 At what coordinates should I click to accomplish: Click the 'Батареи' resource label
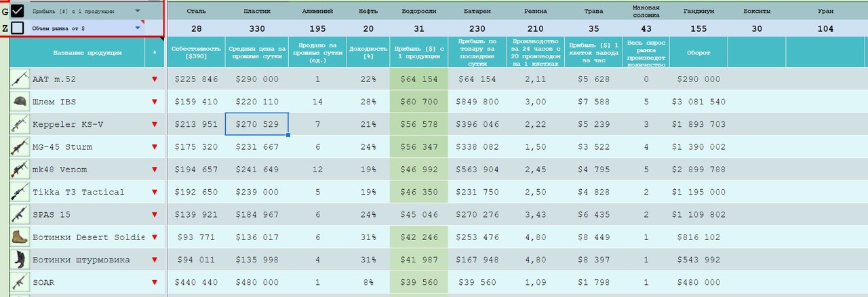click(477, 12)
